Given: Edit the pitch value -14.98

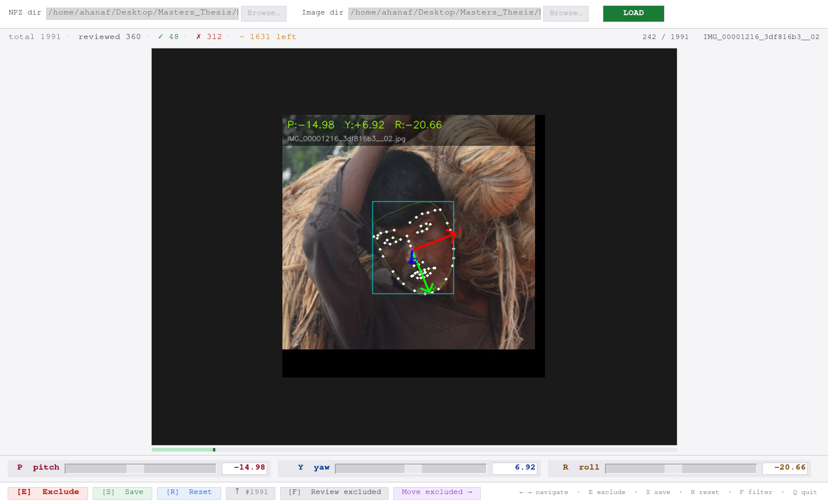Looking at the screenshot, I should [x=244, y=468].
